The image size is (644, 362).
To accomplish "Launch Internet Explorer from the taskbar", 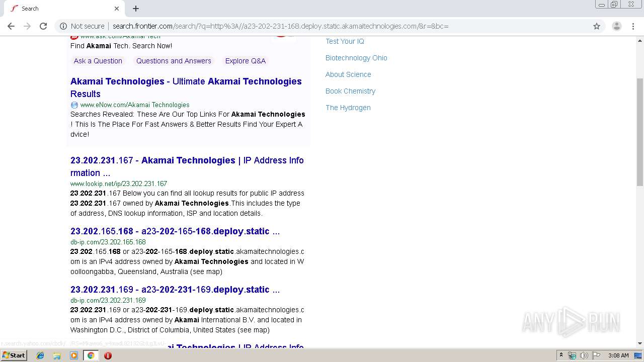I will (x=40, y=355).
